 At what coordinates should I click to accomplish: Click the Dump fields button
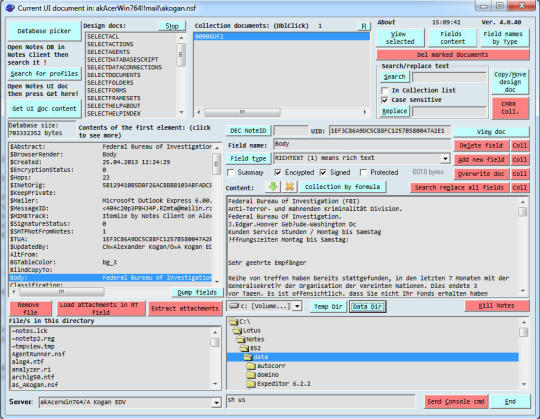click(197, 292)
